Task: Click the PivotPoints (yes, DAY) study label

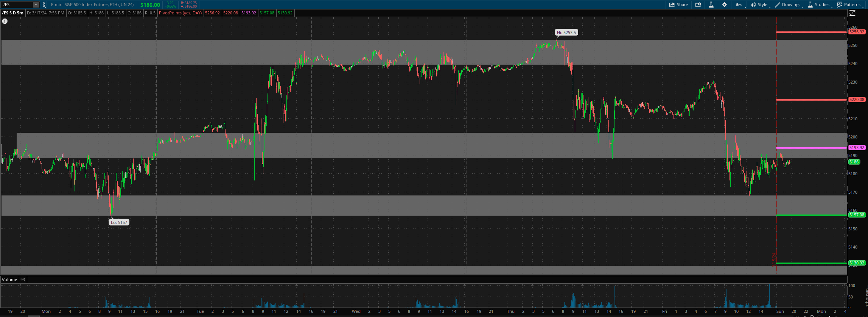Action: [x=180, y=13]
